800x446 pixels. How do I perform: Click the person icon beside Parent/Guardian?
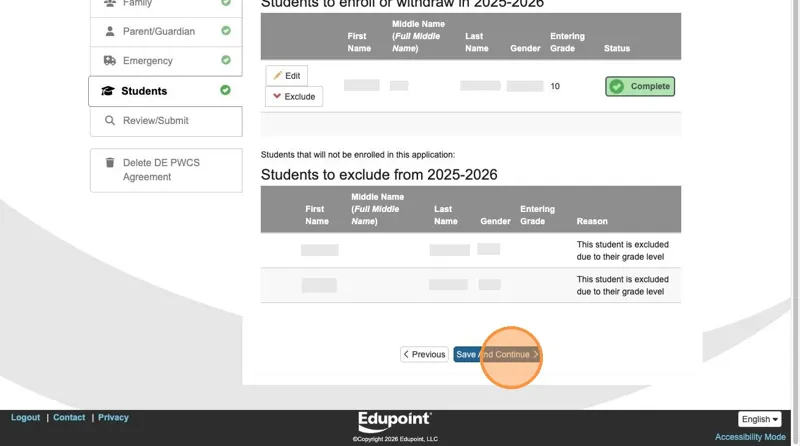click(x=110, y=31)
